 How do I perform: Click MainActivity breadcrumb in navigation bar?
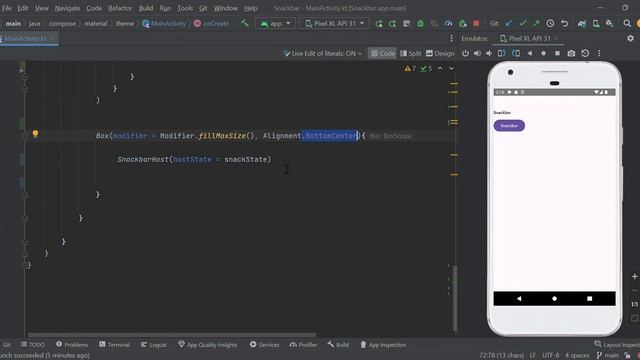(x=164, y=24)
